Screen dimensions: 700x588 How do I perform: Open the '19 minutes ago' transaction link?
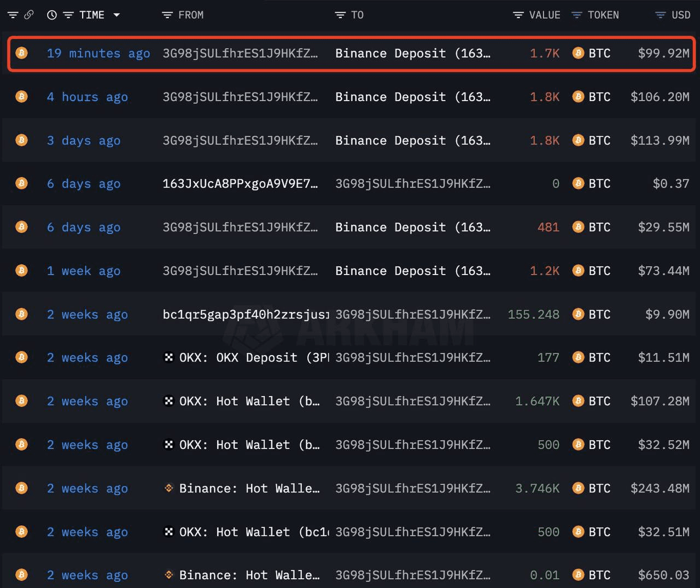(x=98, y=54)
